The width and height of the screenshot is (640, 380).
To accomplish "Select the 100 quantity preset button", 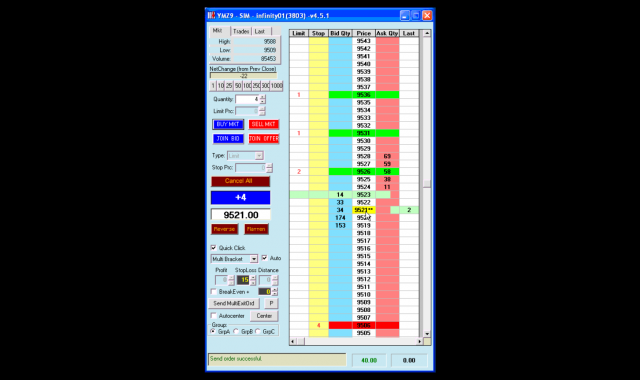I will tap(247, 86).
